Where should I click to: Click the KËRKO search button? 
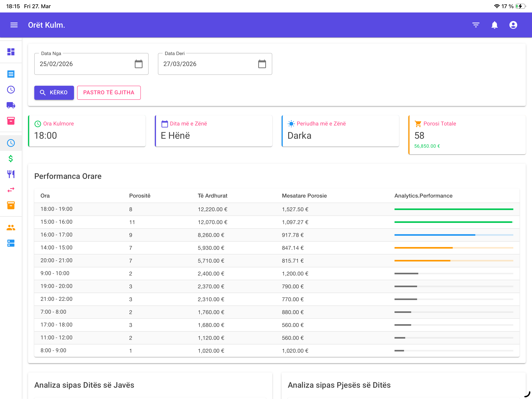click(54, 93)
